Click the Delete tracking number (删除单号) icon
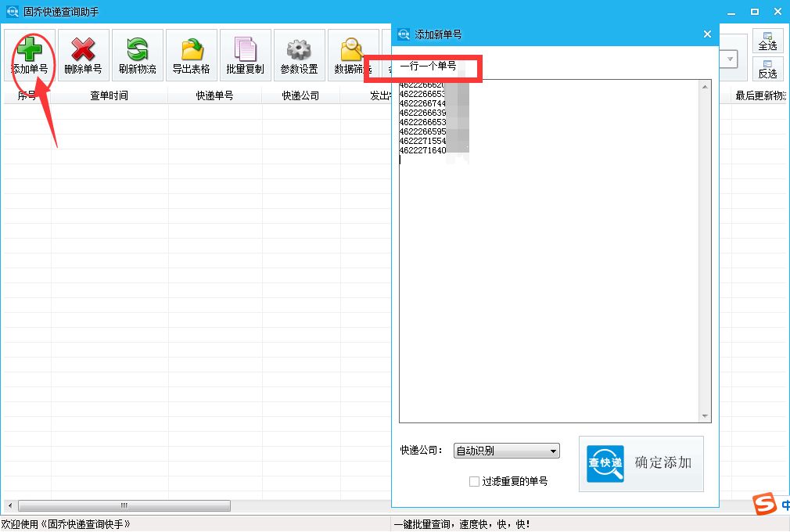This screenshot has height=532, width=790. pyautogui.click(x=84, y=56)
